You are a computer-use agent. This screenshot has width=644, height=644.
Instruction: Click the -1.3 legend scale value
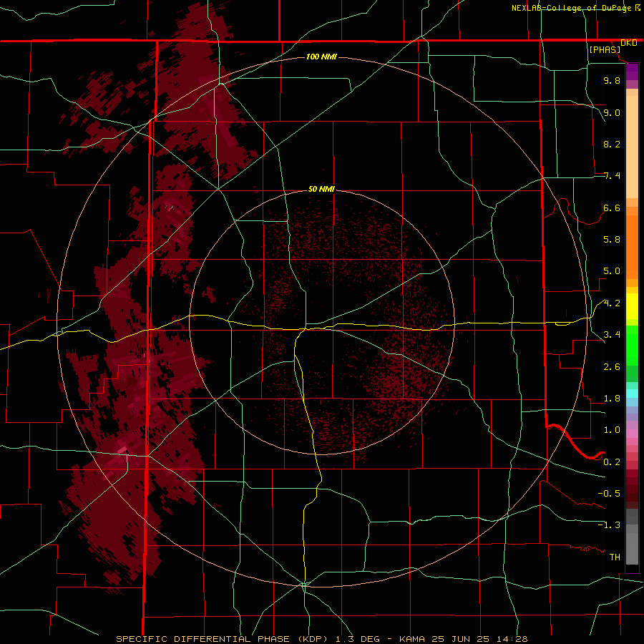(x=609, y=525)
